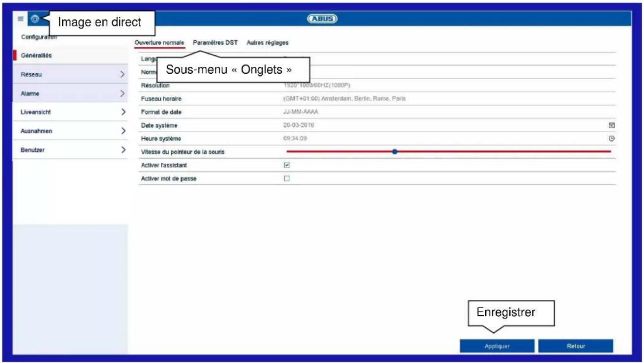Expand the Benutzer menu chevron
The image size is (644, 363).
(x=123, y=150)
